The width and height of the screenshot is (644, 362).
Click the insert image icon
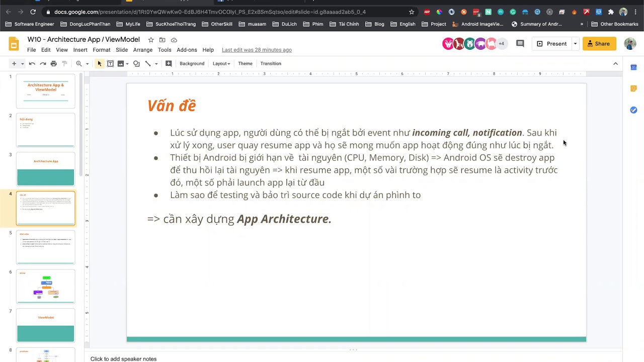[x=121, y=63]
